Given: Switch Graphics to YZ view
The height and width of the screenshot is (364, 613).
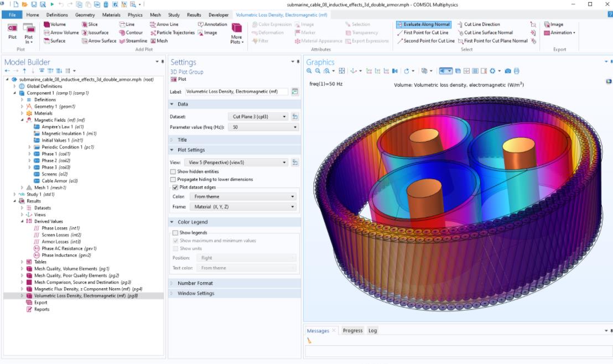Looking at the screenshot, I should point(377,71).
